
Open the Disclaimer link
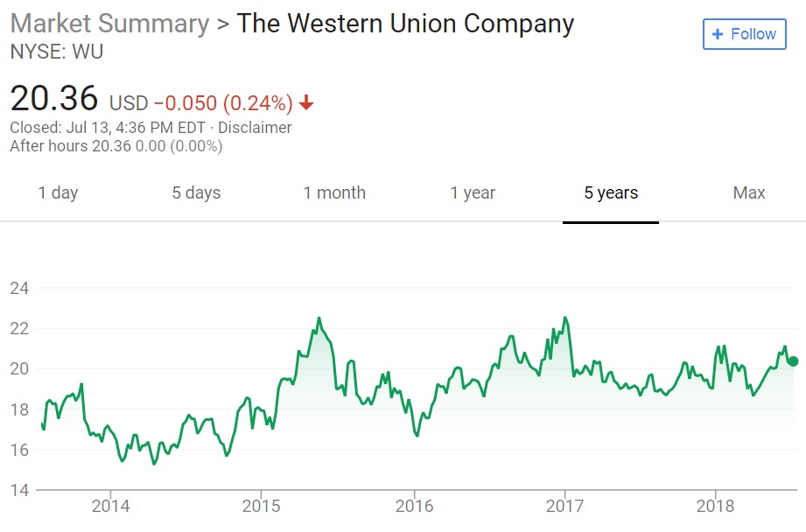[255, 128]
